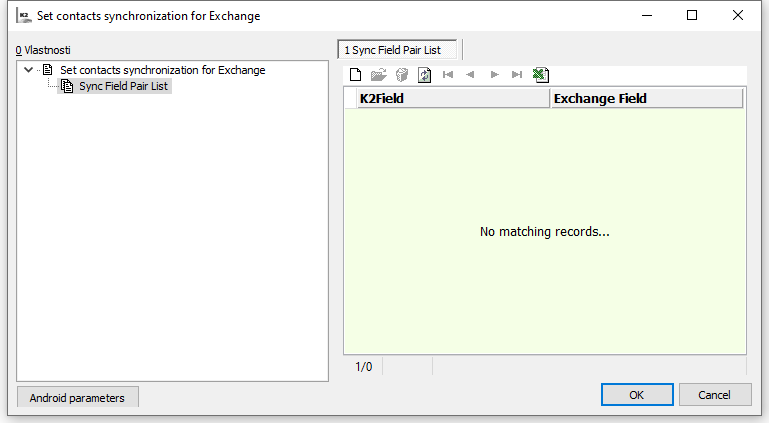769x423 pixels.
Task: Switch to 1 Sync Field Pair List tab
Action: click(x=397, y=50)
